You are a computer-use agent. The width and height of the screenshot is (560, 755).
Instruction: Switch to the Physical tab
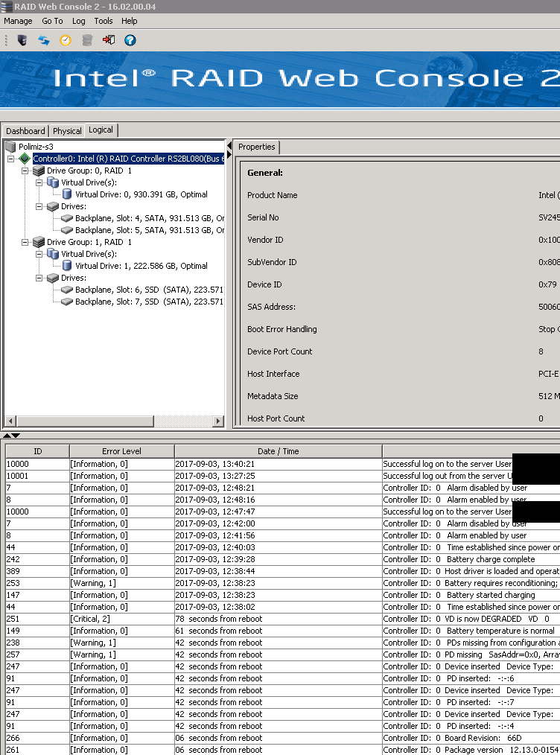click(x=67, y=131)
